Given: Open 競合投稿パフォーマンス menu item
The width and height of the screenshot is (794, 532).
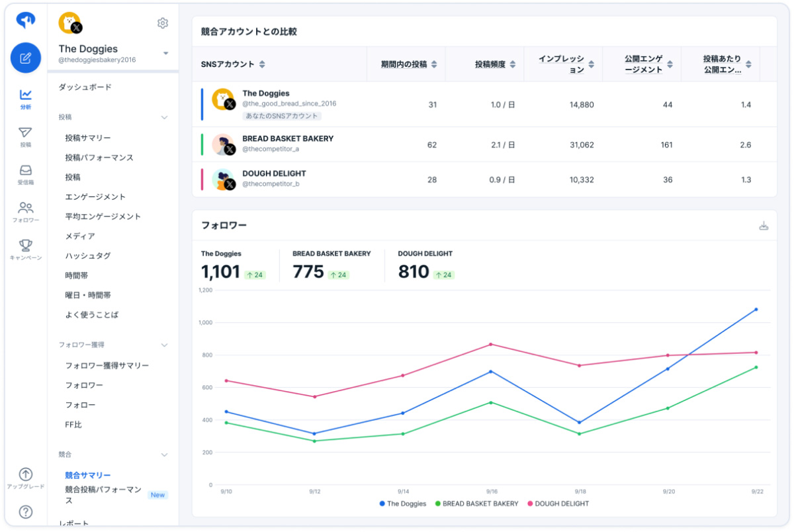Looking at the screenshot, I should [x=103, y=495].
